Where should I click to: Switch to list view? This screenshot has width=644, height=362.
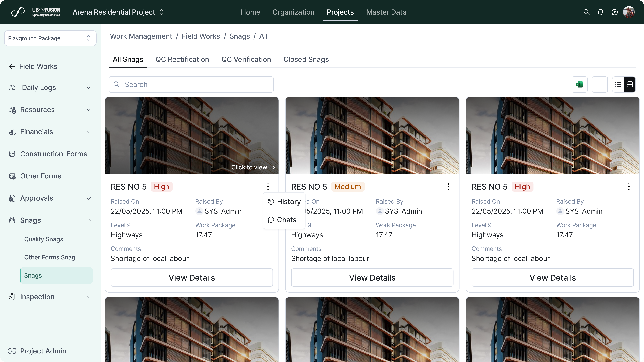[618, 84]
